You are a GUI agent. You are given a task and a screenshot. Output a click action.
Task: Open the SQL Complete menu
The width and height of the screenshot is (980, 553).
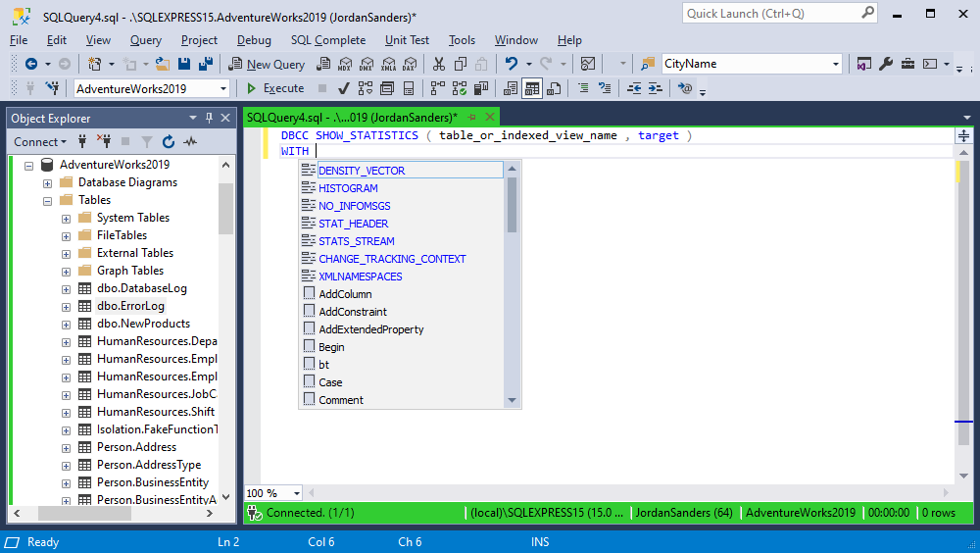point(328,40)
